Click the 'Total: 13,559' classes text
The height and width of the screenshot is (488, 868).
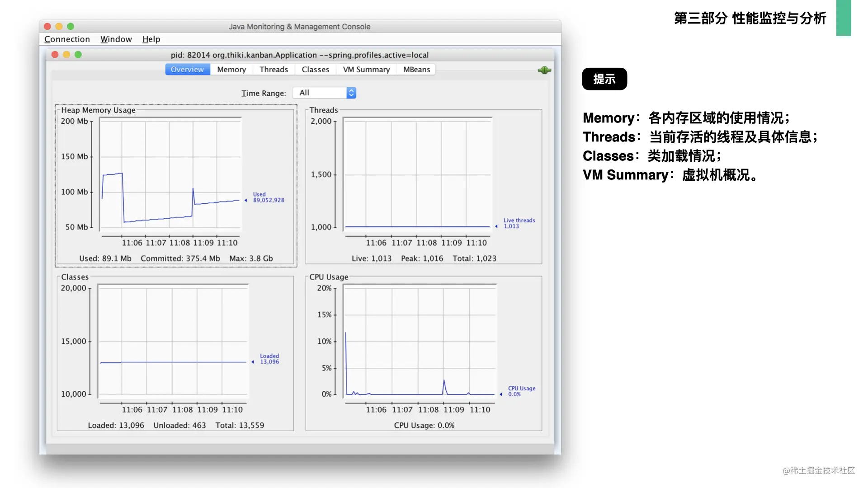(x=240, y=425)
